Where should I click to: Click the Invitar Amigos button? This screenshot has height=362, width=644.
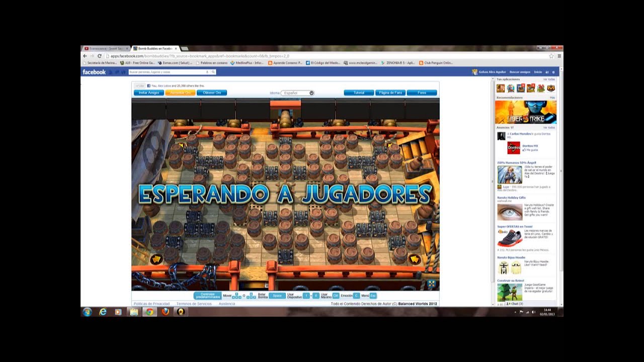pyautogui.click(x=148, y=93)
